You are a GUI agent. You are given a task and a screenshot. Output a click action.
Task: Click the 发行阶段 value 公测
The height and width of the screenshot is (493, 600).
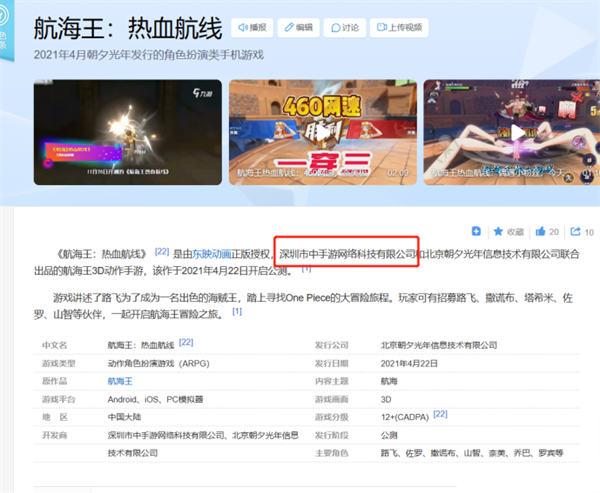(389, 435)
